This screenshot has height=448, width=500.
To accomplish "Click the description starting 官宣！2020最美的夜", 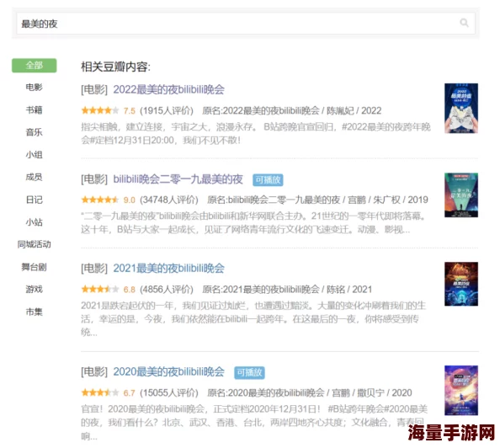I will 254,422.
